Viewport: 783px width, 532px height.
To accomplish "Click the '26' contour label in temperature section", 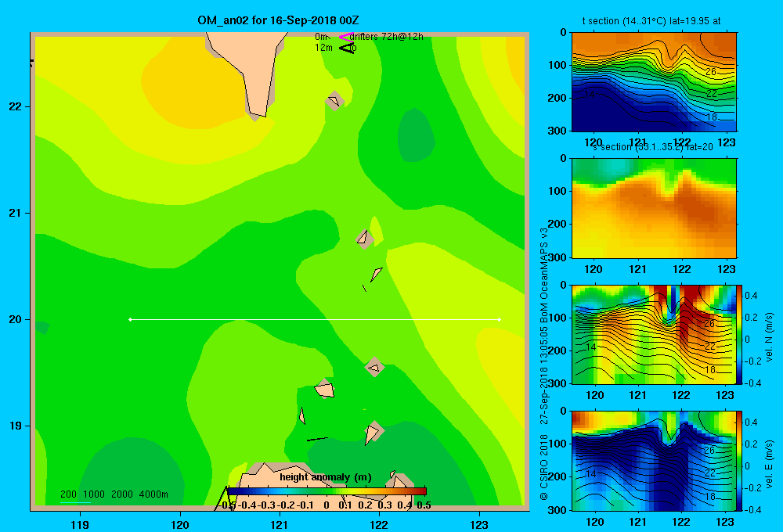I will tap(711, 72).
